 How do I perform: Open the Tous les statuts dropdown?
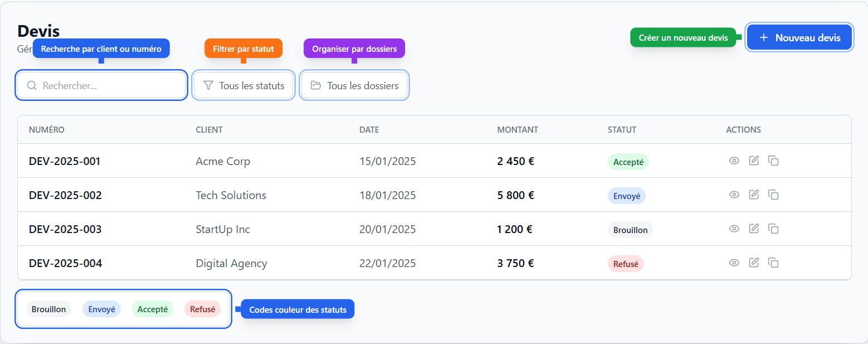tap(243, 85)
